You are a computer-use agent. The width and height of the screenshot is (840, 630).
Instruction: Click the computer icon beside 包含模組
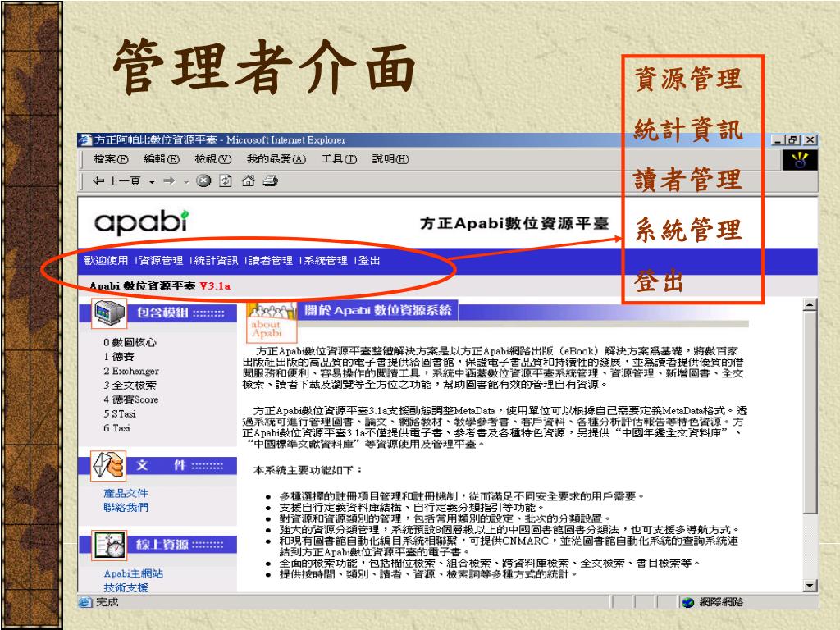(109, 313)
